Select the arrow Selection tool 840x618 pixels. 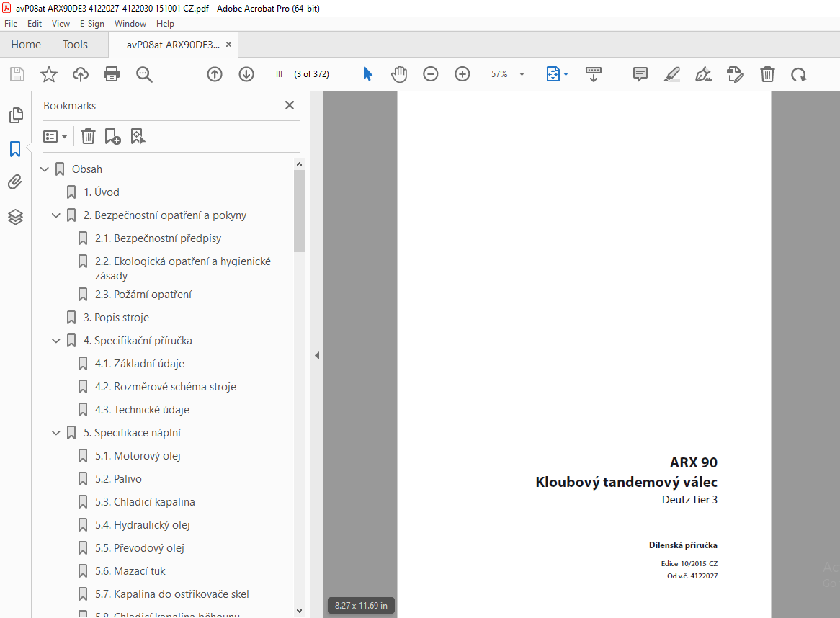click(367, 74)
